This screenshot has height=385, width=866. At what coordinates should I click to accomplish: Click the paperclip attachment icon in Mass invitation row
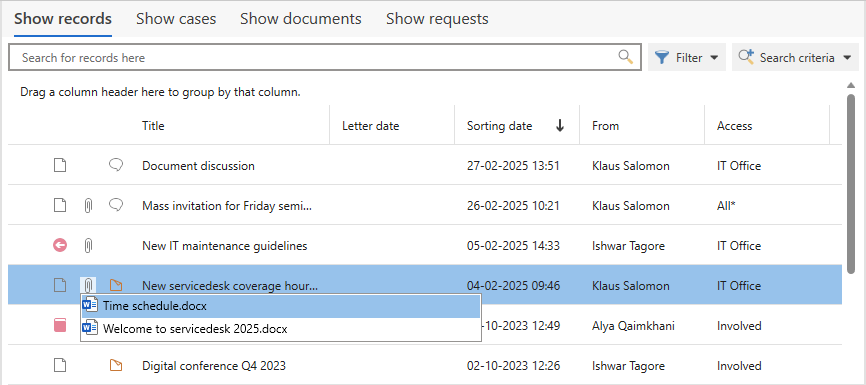[x=88, y=205]
